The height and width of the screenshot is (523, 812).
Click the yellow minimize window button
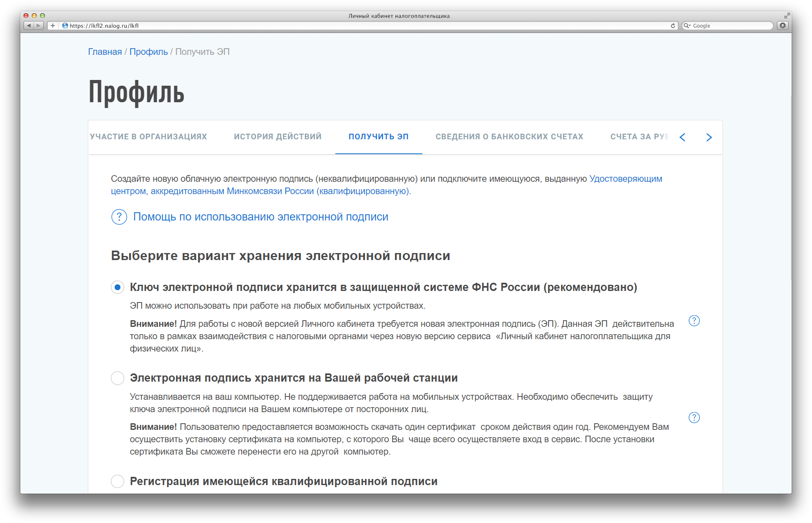tap(34, 16)
